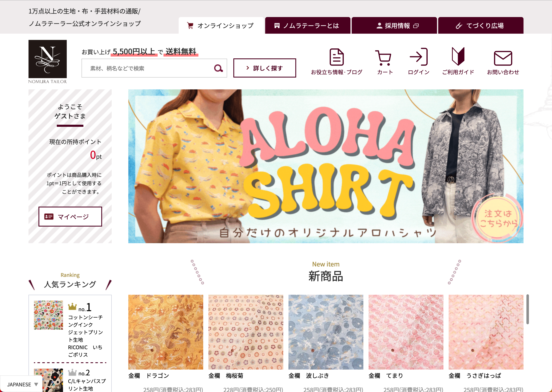Open the 採用情報 tab
The image size is (552, 392).
click(394, 25)
